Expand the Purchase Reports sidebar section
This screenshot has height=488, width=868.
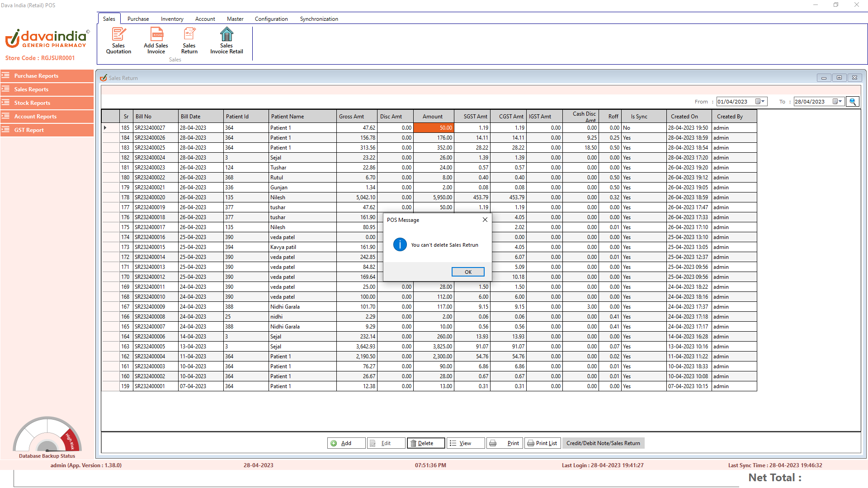point(47,76)
